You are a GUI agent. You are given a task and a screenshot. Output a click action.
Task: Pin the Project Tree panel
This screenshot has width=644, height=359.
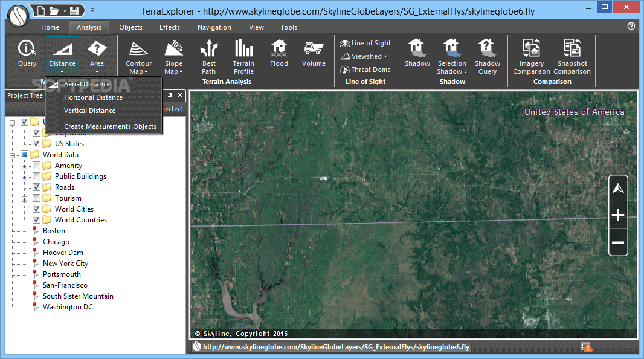click(170, 95)
